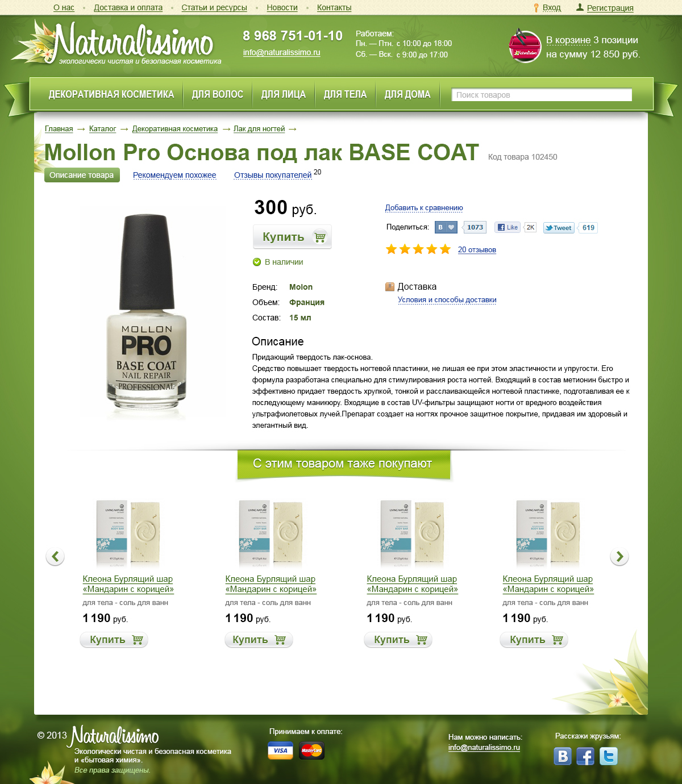Share via the VK button next to 1073
Image resolution: width=682 pixels, height=784 pixels.
pyautogui.click(x=446, y=227)
